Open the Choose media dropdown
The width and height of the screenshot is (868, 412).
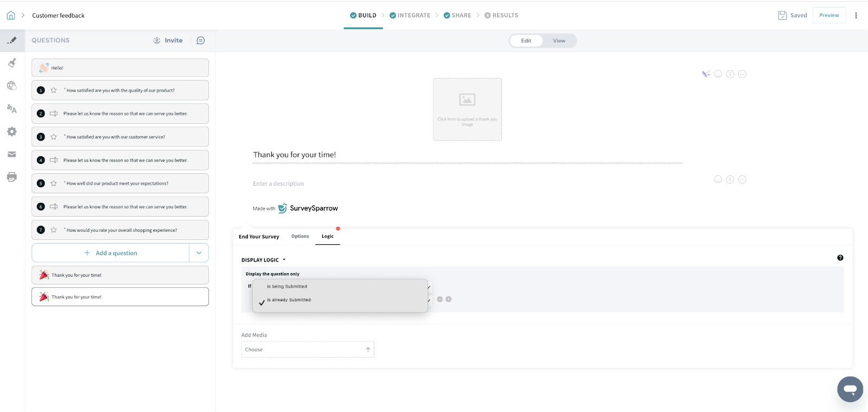(x=308, y=350)
